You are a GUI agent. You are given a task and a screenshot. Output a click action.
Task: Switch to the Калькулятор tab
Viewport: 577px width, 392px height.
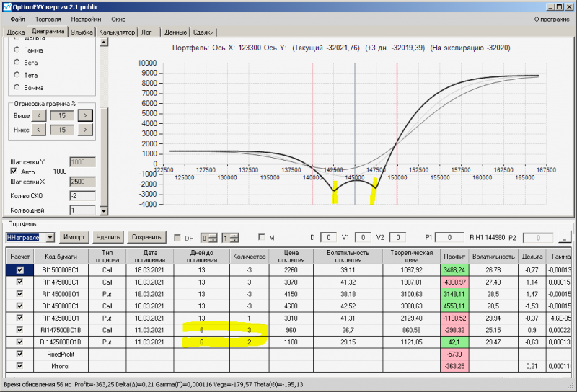117,32
